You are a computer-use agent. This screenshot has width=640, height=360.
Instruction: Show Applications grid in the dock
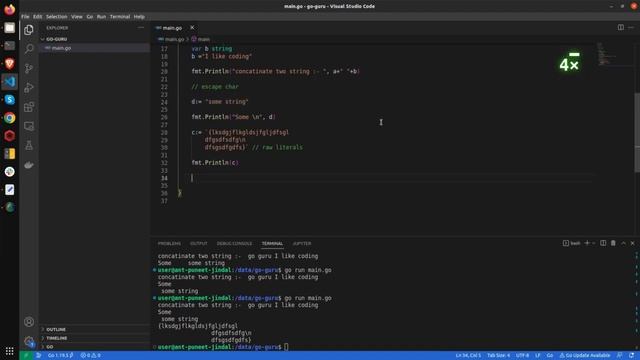[9, 351]
